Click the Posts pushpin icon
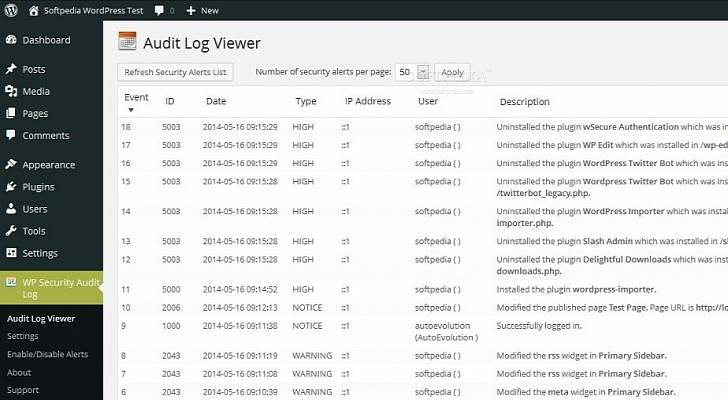 pyautogui.click(x=11, y=70)
